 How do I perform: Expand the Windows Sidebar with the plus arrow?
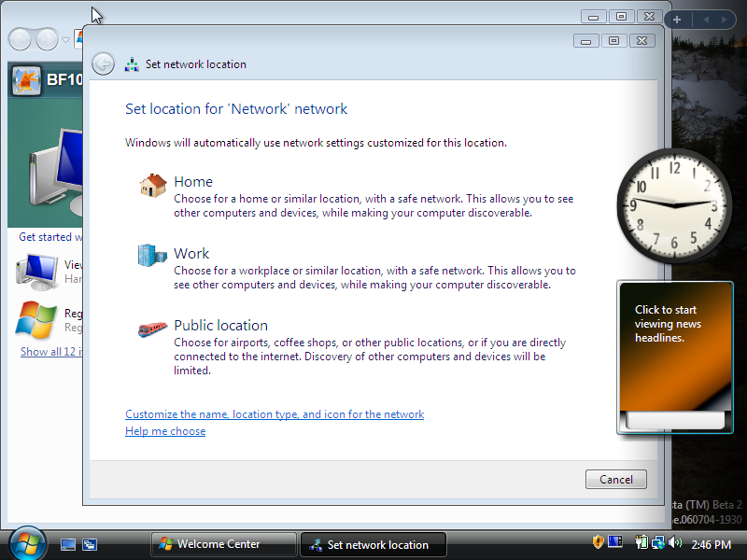click(x=677, y=18)
